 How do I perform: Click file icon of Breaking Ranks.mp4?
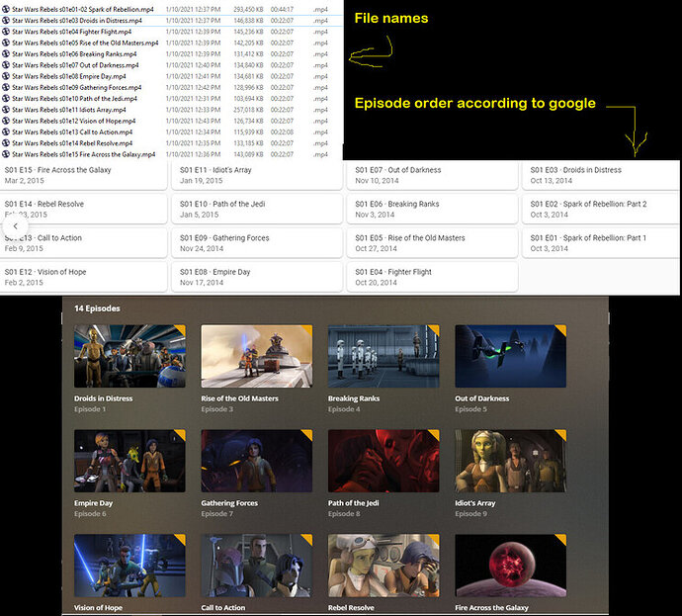(6, 54)
